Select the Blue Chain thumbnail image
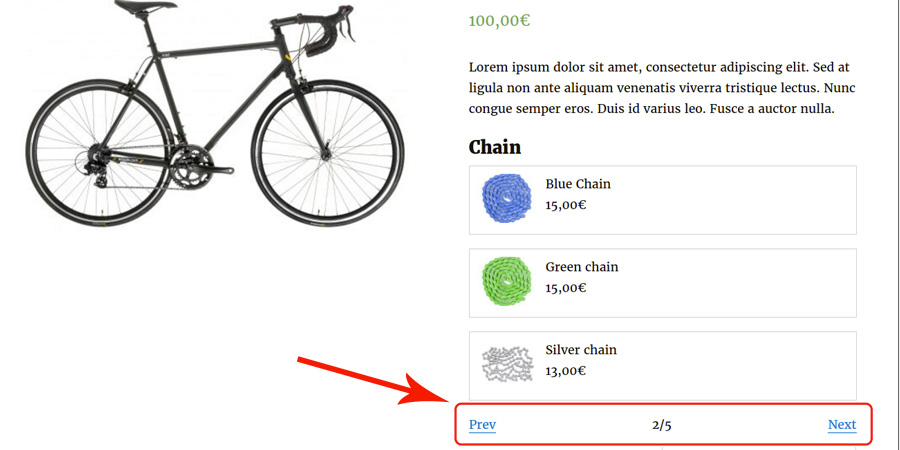900x450 pixels. coord(505,199)
